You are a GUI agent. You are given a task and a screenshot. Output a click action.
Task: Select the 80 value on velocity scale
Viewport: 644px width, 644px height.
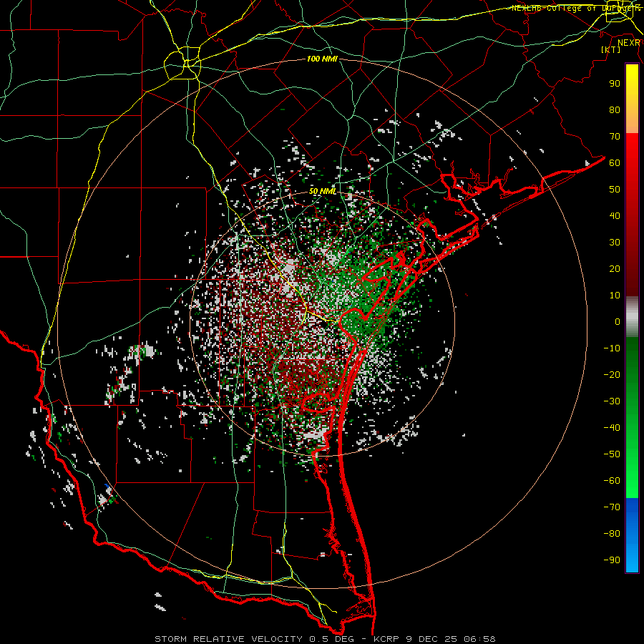pyautogui.click(x=615, y=109)
